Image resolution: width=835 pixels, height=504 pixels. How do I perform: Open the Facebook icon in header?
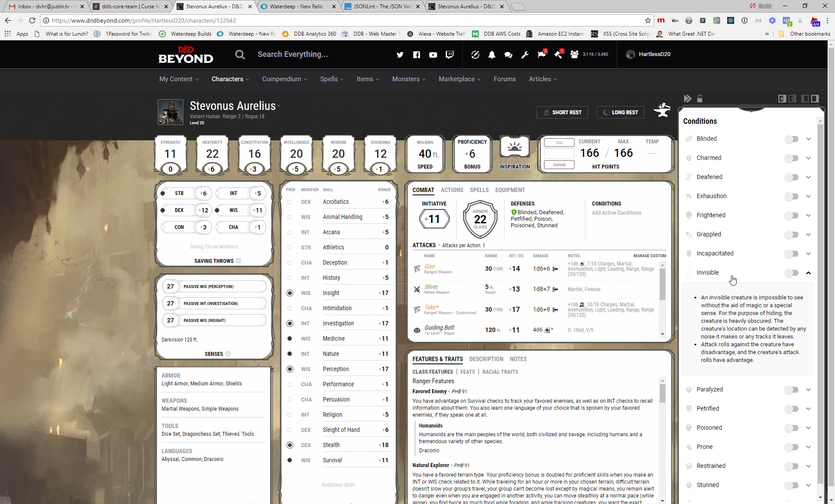click(417, 54)
